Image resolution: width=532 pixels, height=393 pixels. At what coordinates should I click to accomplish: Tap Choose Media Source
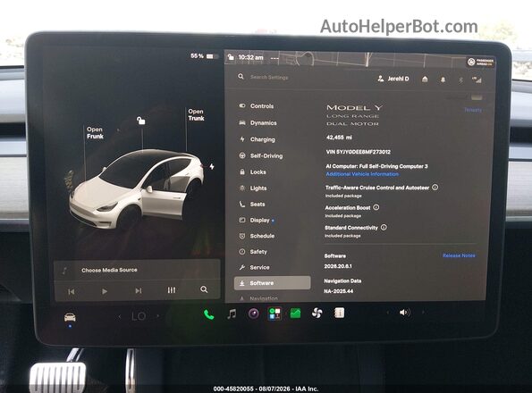(109, 270)
